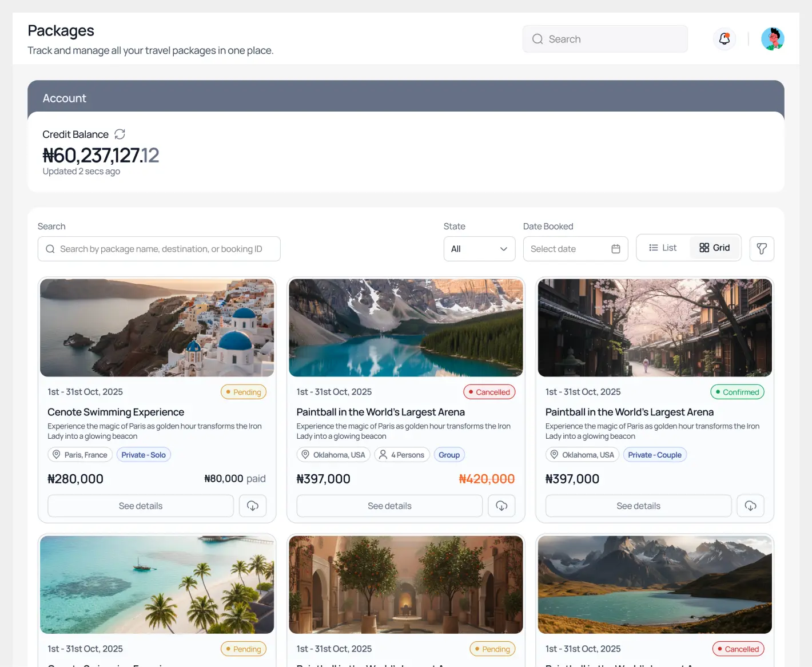This screenshot has height=667, width=812.
Task: Click Pending badge on courtyard card
Action: (x=492, y=649)
